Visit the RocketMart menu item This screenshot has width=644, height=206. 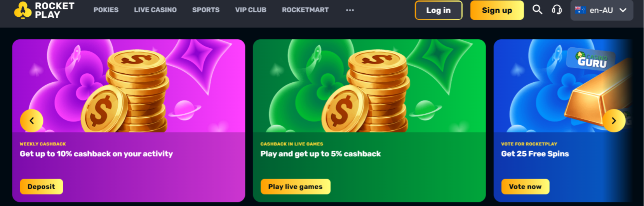pyautogui.click(x=305, y=10)
